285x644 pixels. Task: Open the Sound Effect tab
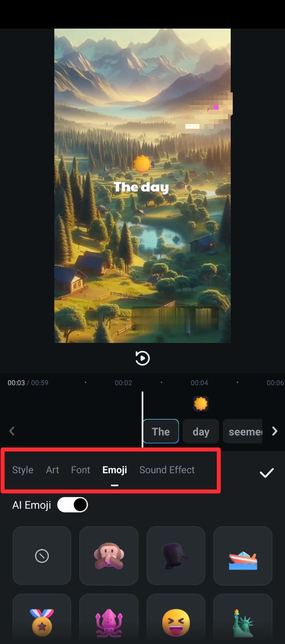167,470
